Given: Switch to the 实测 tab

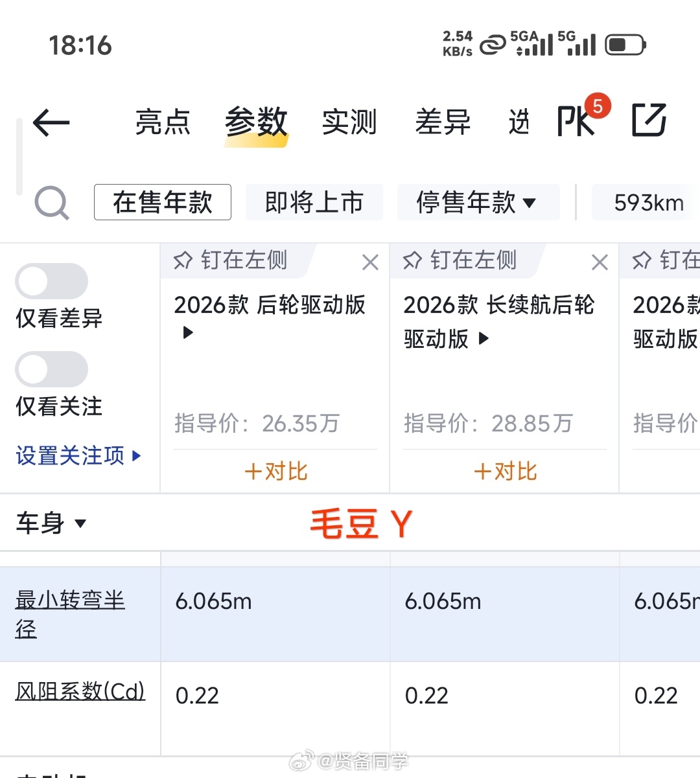Looking at the screenshot, I should click(x=349, y=122).
